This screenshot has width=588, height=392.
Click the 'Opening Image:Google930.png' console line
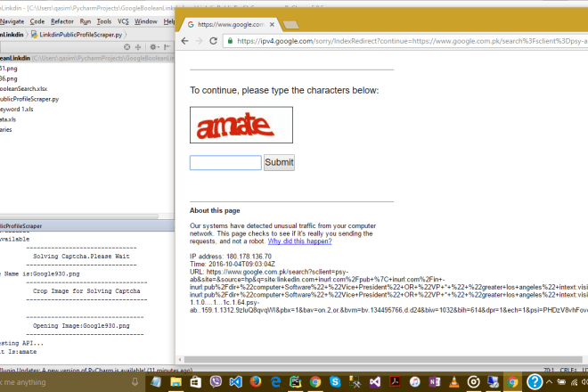[x=81, y=325]
